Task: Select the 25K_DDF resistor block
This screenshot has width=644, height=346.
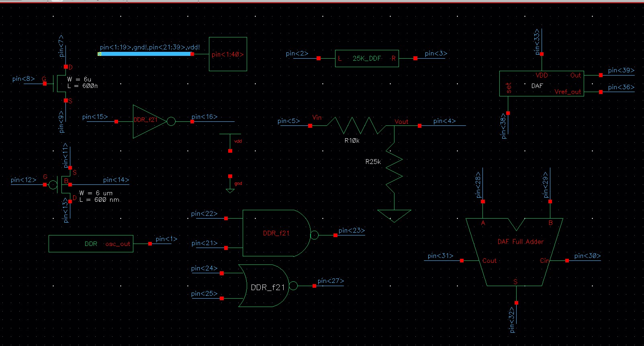Action: 367,59
